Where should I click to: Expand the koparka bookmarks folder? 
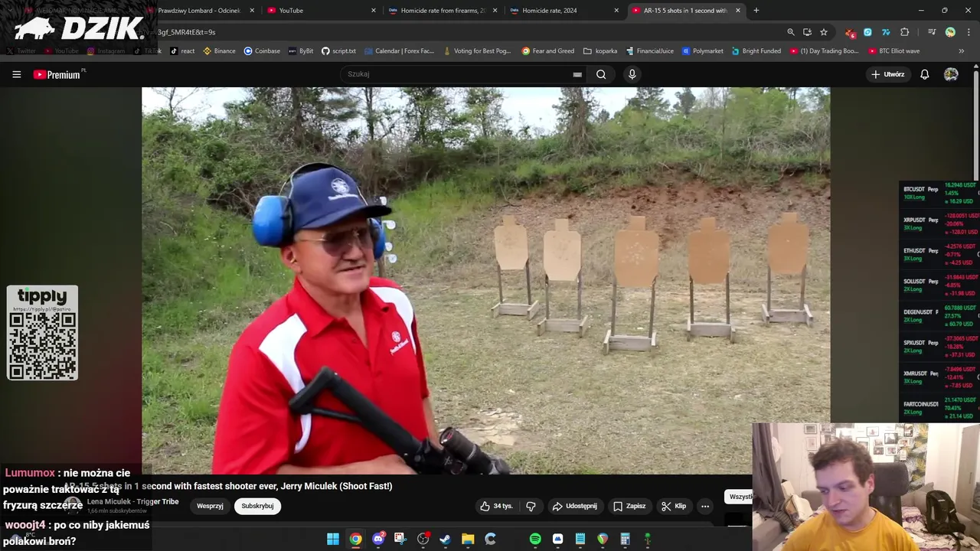coord(600,51)
